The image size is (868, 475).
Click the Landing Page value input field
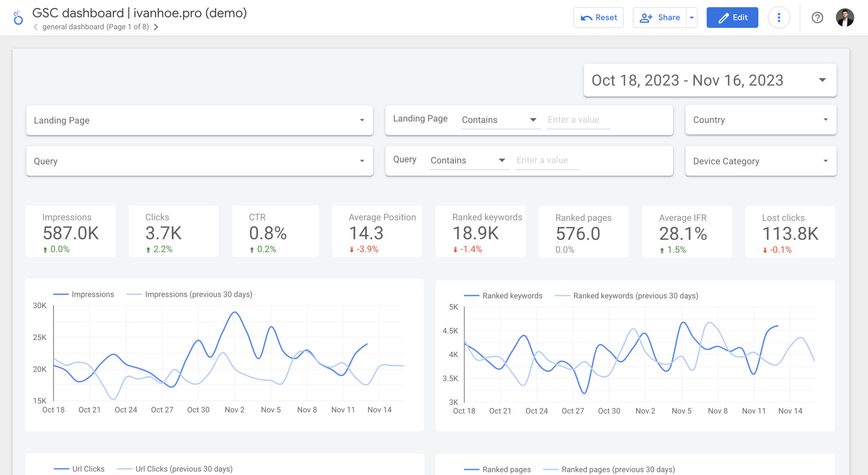578,120
